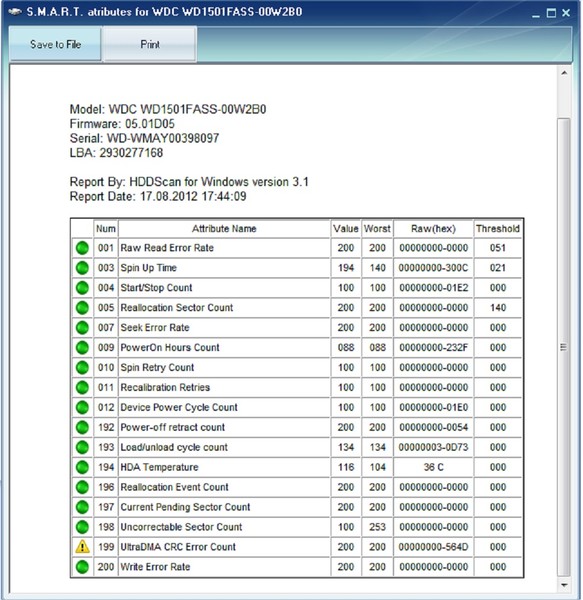Click the green status icon for PowerOn Hours Count

(82, 347)
